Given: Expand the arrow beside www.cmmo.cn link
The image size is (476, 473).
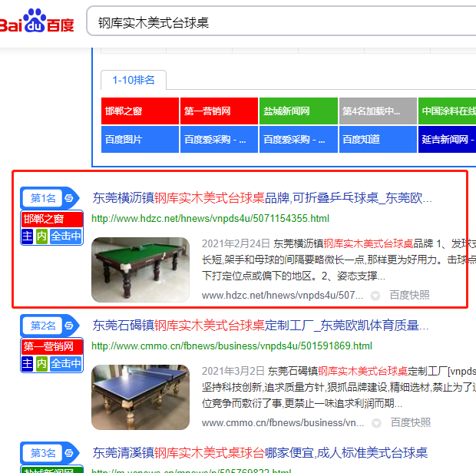Looking at the screenshot, I should tap(376, 423).
